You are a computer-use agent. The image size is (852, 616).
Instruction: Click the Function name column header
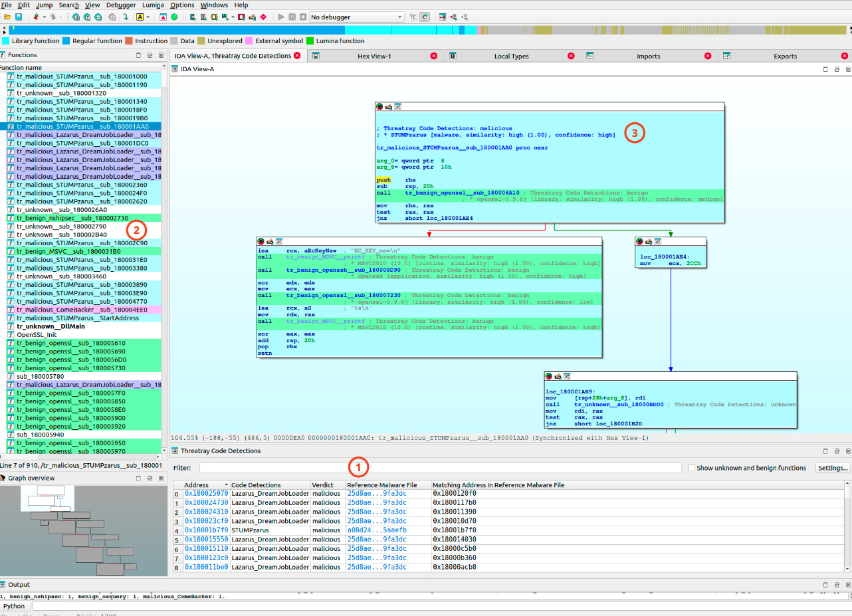pos(80,67)
